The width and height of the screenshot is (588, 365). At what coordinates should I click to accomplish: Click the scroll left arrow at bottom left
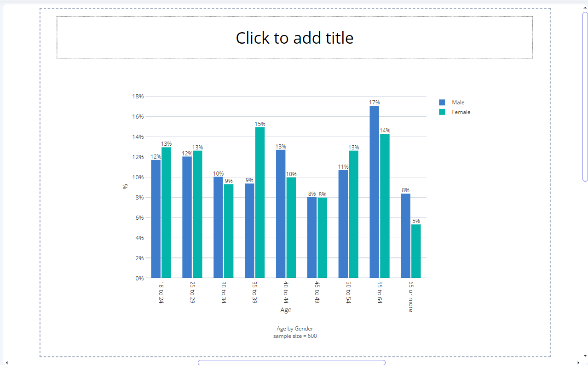point(6,362)
